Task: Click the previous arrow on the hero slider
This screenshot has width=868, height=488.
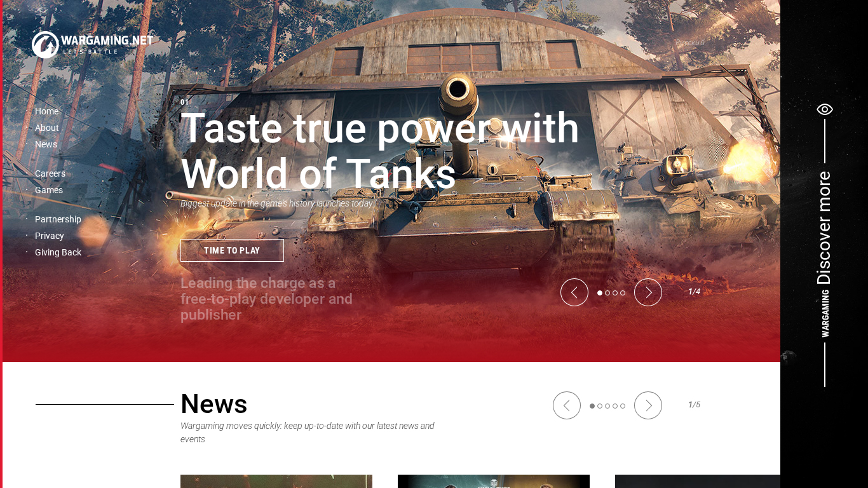Action: pos(574,292)
